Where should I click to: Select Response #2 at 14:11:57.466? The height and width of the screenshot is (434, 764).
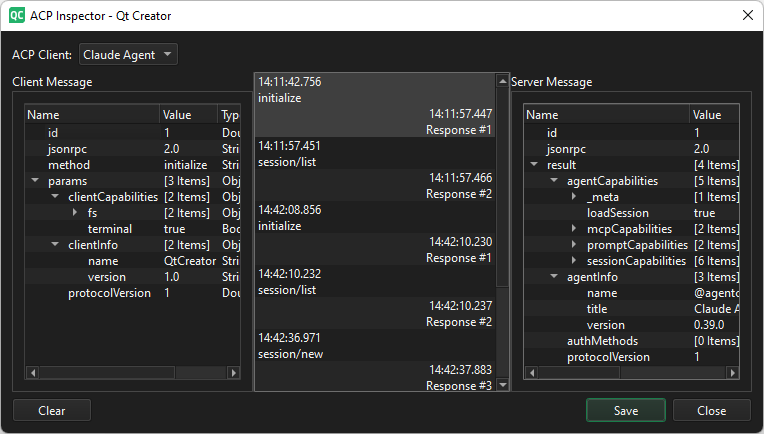[375, 186]
